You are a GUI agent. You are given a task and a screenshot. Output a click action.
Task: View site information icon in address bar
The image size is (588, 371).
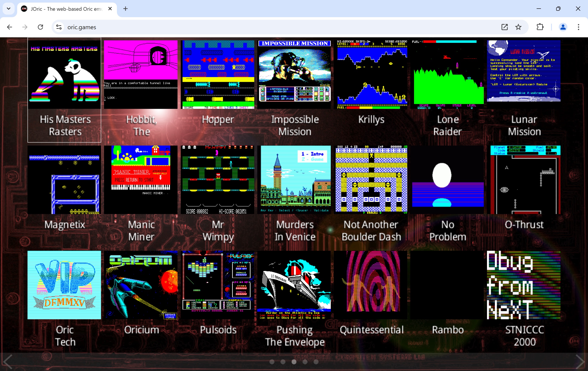pos(59,27)
